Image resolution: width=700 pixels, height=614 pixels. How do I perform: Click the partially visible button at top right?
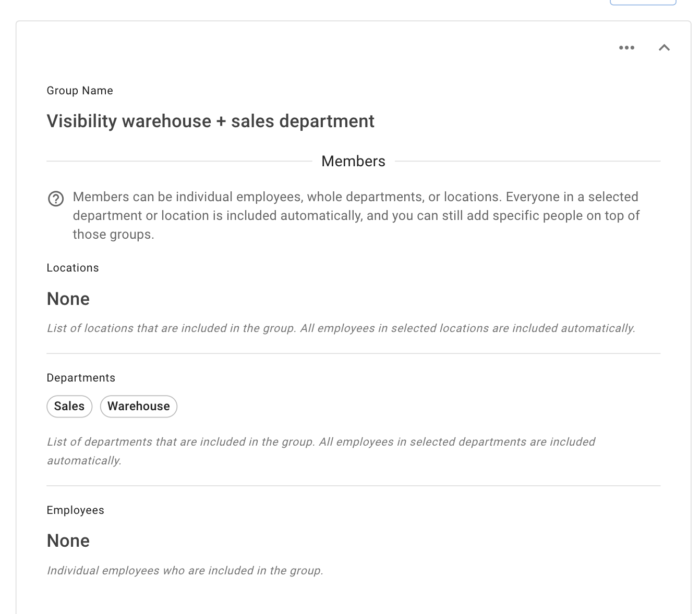tap(643, 3)
